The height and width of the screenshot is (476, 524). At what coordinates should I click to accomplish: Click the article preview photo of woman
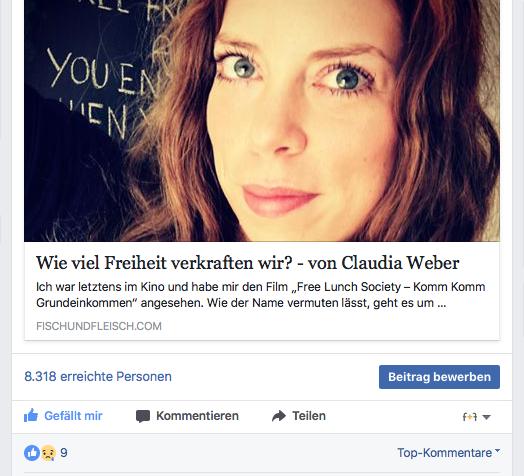click(262, 121)
